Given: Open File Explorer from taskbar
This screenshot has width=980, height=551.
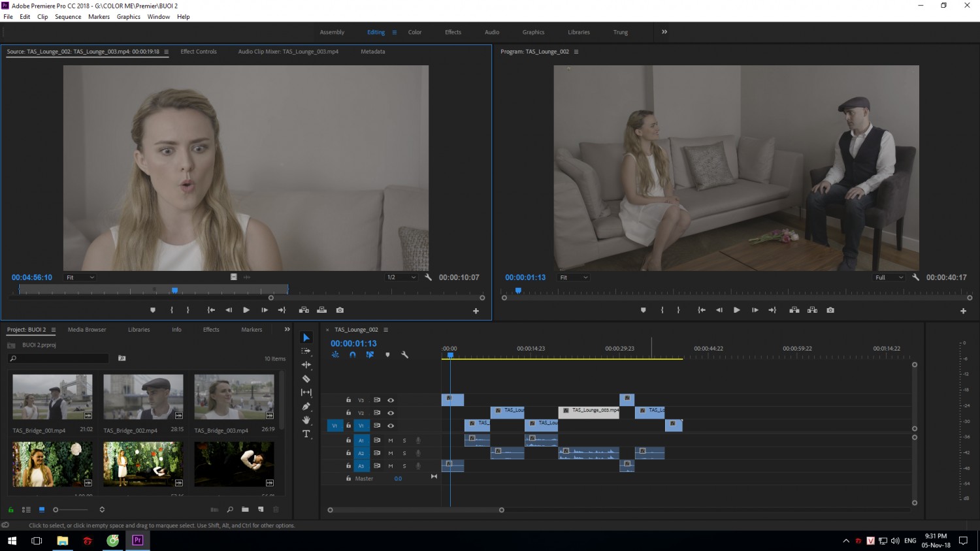Looking at the screenshot, I should 63,541.
